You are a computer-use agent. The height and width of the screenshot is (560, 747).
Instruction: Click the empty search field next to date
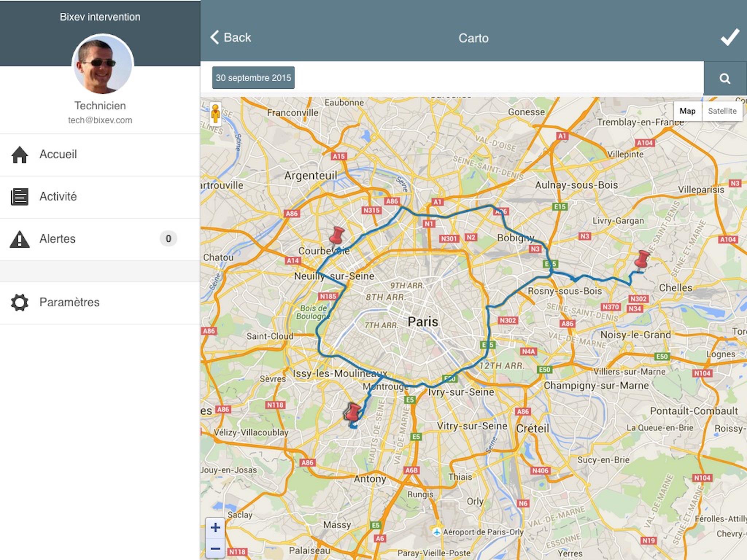(x=499, y=78)
